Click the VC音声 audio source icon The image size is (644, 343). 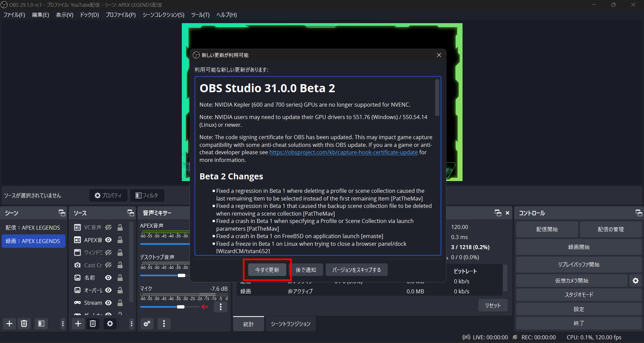(77, 227)
